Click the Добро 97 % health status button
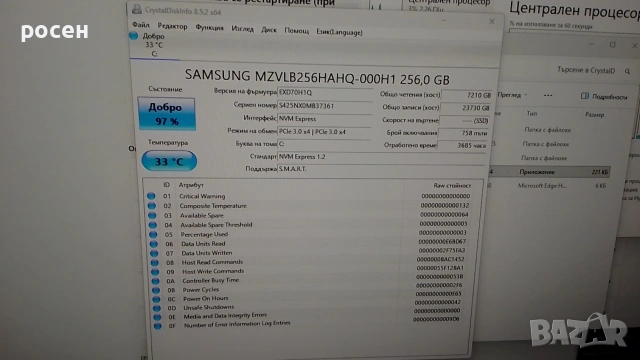The width and height of the screenshot is (640, 360). click(x=167, y=114)
